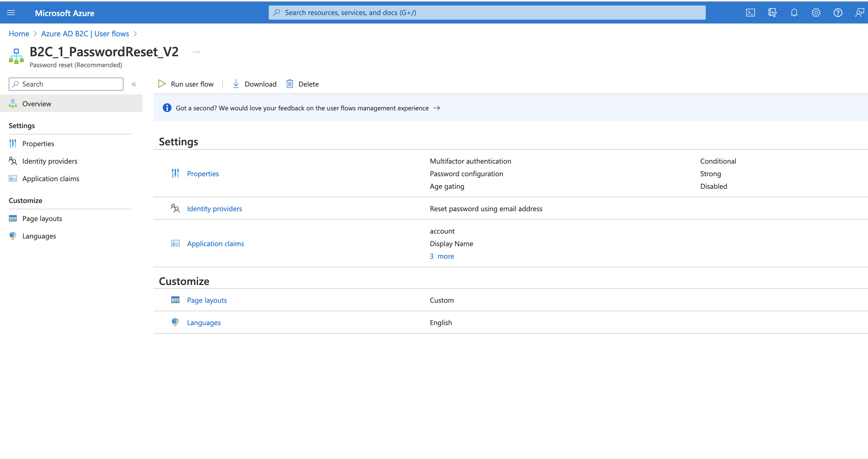Screen dimensions: 868x459
Task: Open the Properties link in main Settings
Action: click(x=203, y=173)
